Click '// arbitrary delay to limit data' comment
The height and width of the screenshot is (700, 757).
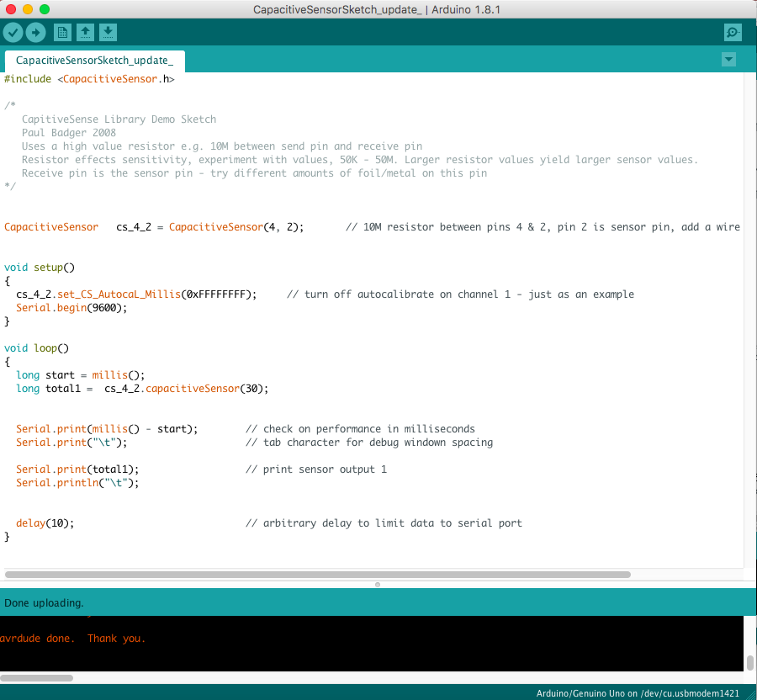[x=384, y=523]
